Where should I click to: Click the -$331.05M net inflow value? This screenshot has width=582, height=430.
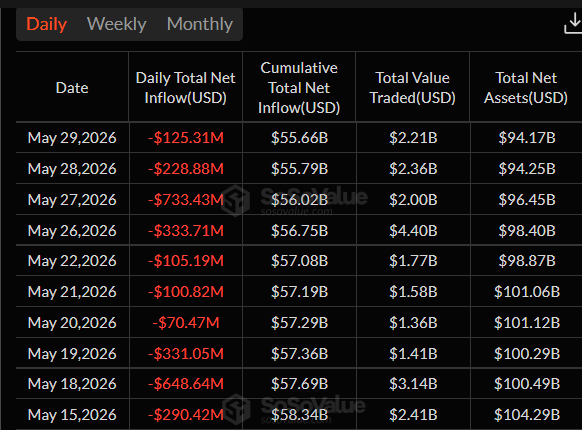click(186, 354)
